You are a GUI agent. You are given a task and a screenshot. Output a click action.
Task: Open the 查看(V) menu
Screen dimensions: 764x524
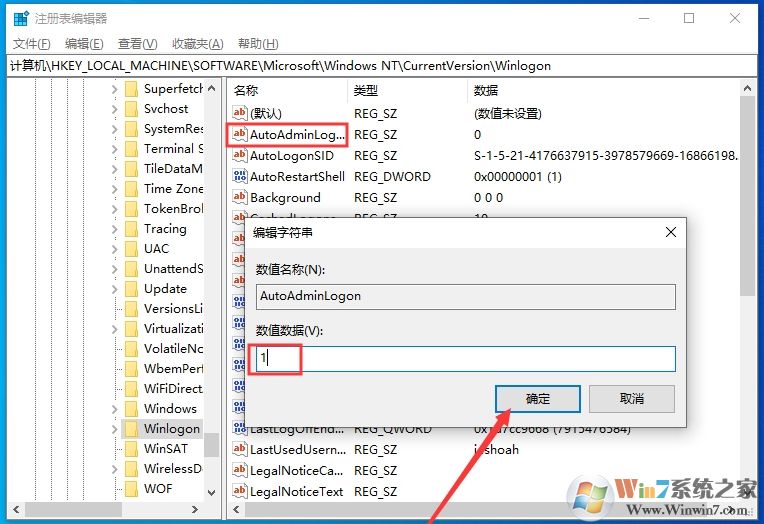click(x=138, y=44)
